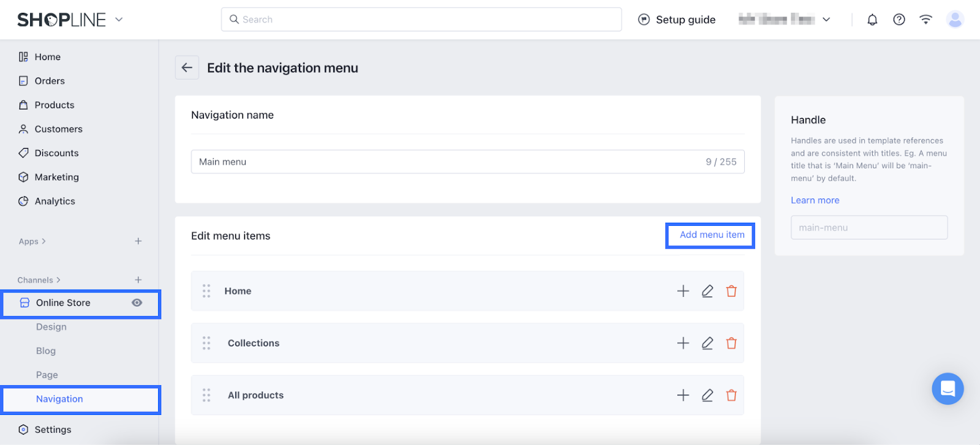This screenshot has height=445, width=980.
Task: Click the drag handle of All products row
Action: pos(206,395)
